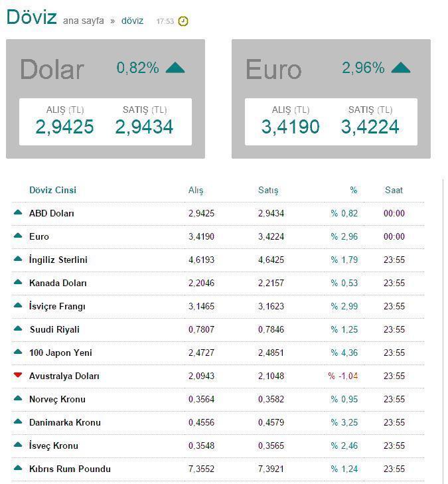Open the döviz breadcrumb link
This screenshot has height=484, width=448.
tap(132, 21)
